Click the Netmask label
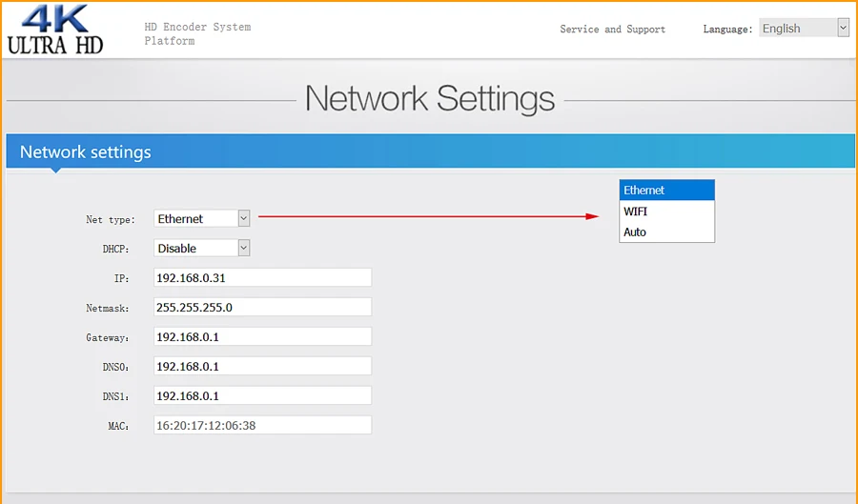 point(107,309)
